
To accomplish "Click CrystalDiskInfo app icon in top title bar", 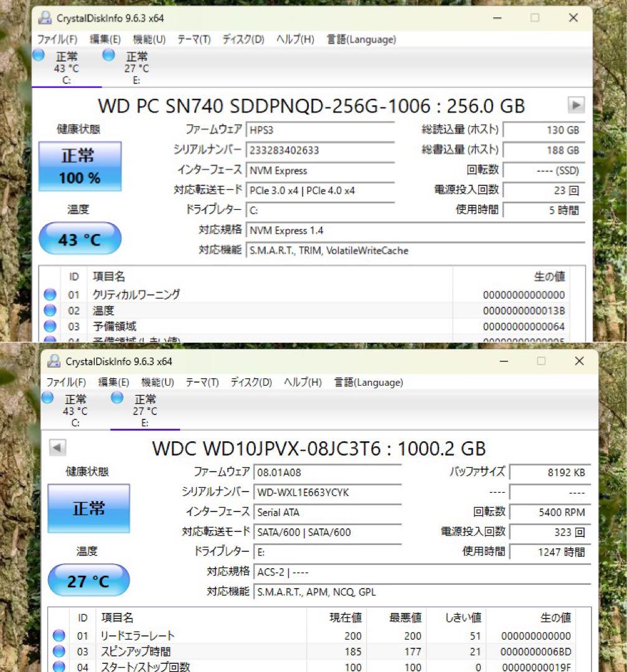I will pyautogui.click(x=45, y=18).
